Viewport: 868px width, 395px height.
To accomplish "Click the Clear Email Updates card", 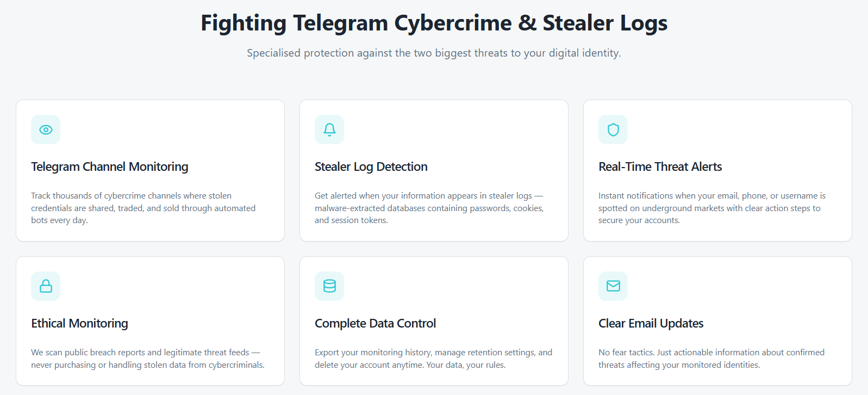I will pyautogui.click(x=717, y=321).
